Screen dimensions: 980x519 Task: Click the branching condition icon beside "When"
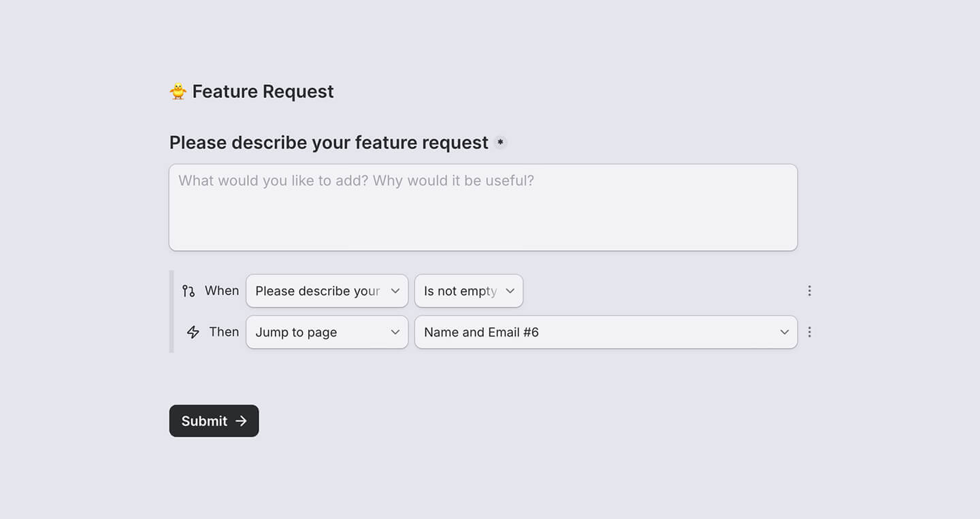point(189,290)
